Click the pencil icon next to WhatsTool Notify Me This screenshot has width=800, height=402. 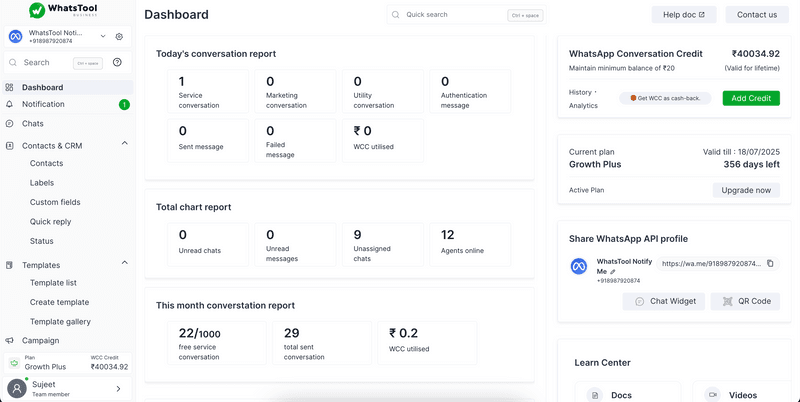point(613,272)
